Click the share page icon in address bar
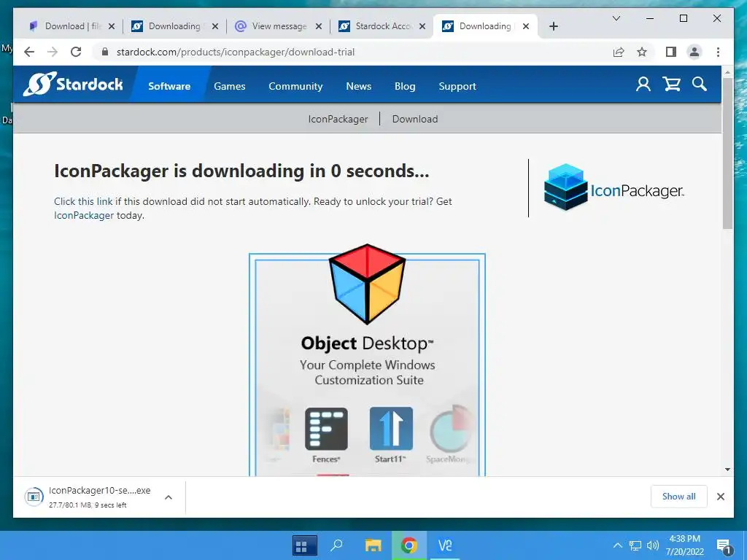Viewport: 747px width, 560px height. click(619, 52)
